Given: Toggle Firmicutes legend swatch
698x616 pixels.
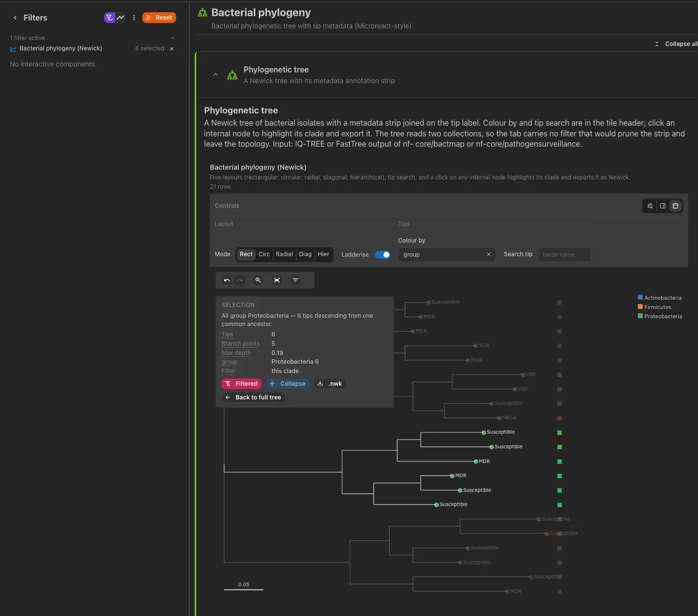Looking at the screenshot, I should click(640, 307).
